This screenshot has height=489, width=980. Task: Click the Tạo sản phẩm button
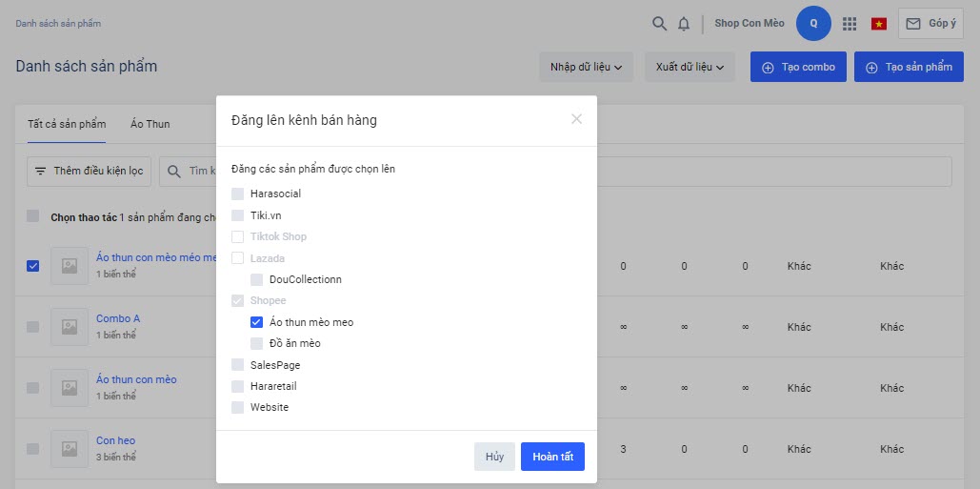(x=909, y=67)
